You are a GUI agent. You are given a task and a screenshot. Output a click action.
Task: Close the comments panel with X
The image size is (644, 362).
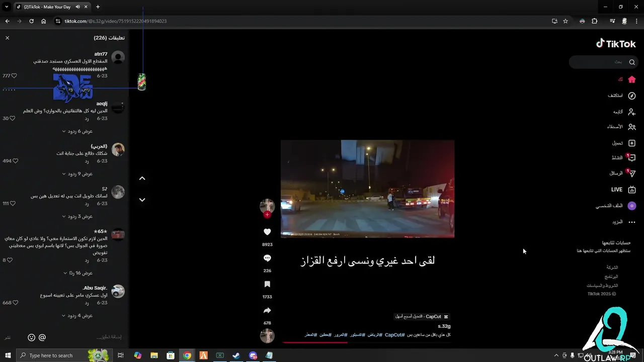[7, 38]
